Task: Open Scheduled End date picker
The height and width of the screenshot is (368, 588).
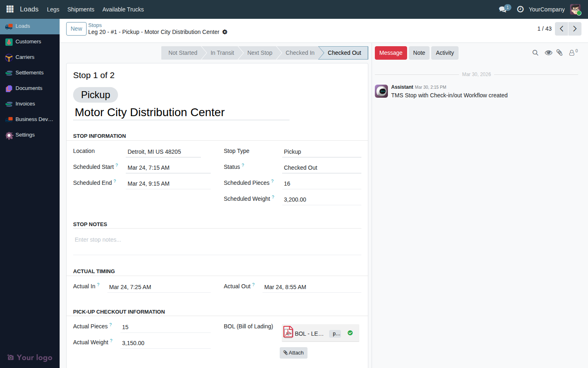Action: click(x=168, y=184)
